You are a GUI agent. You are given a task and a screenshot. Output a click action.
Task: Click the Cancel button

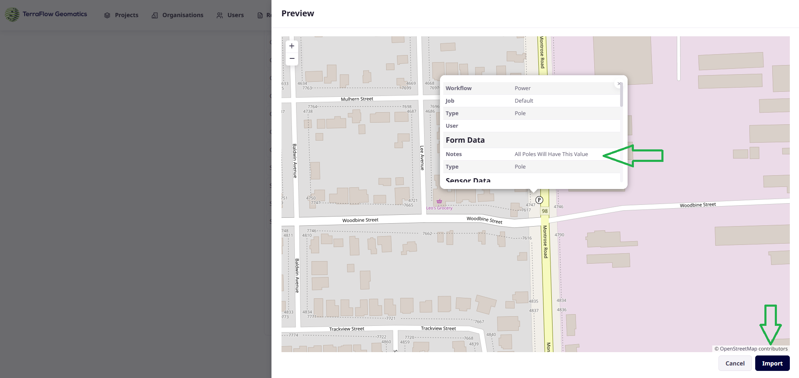(x=735, y=363)
